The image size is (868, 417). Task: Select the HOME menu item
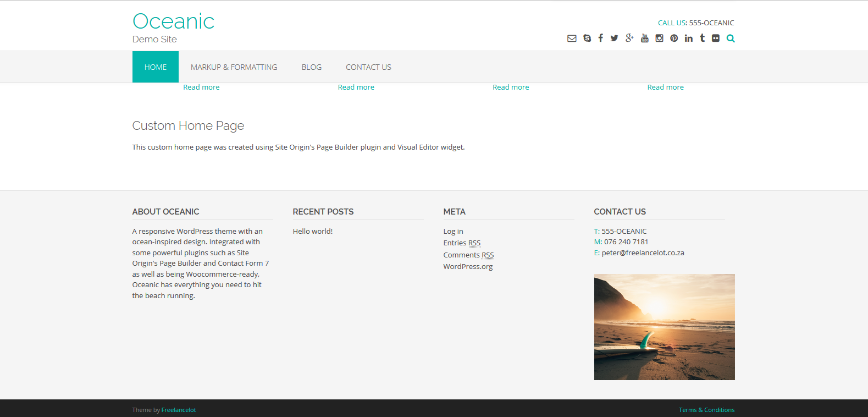[156, 67]
